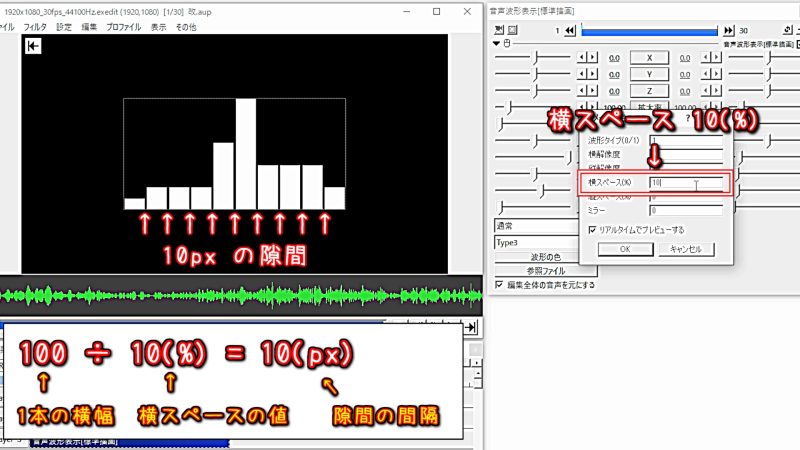Click the mouse icon beside the collapse triangle
This screenshot has height=450, width=800.
(507, 44)
